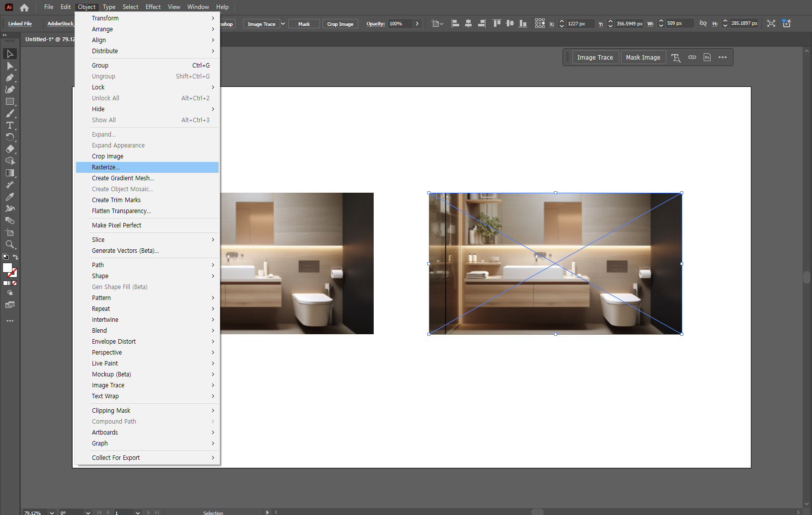Select the Pen tool

[10, 77]
